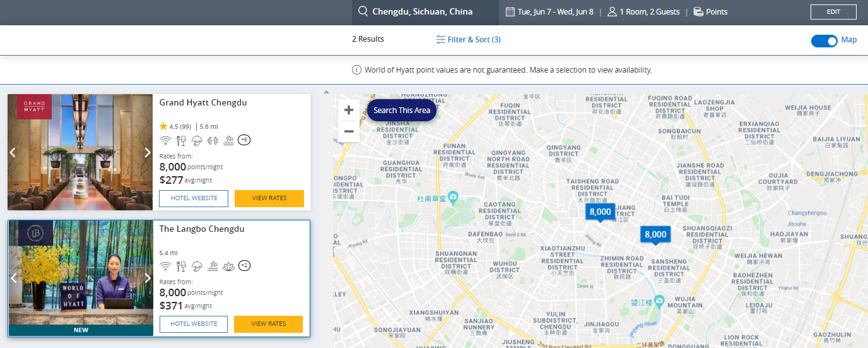Click the $277 avg/night price

(185, 181)
